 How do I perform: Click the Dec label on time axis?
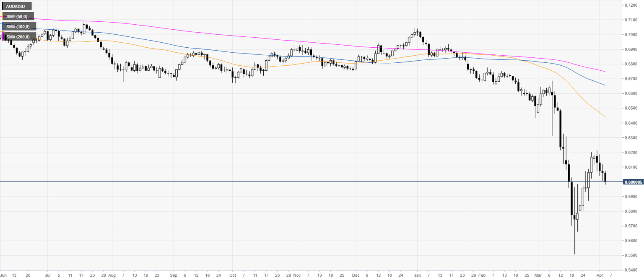coord(355,276)
